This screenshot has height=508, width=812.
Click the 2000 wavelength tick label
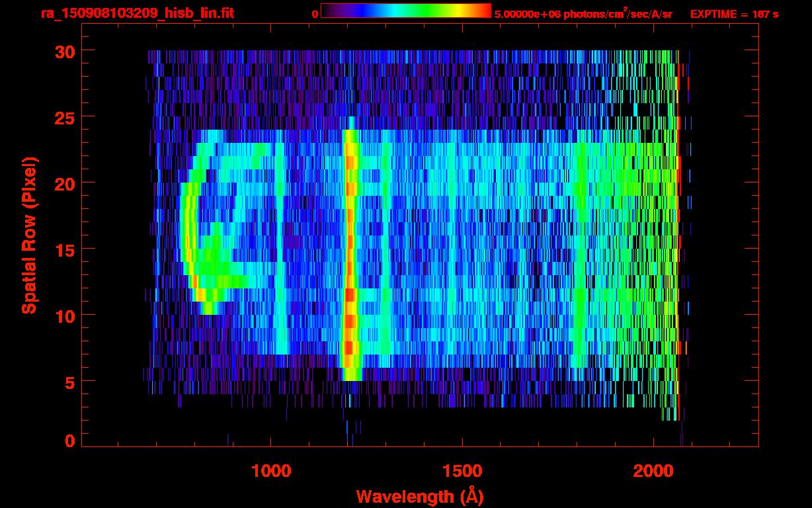tap(653, 471)
